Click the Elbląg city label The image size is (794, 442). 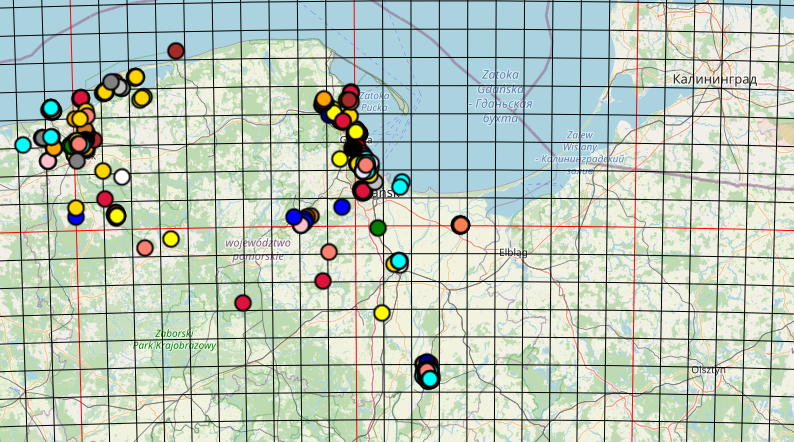coord(513,253)
